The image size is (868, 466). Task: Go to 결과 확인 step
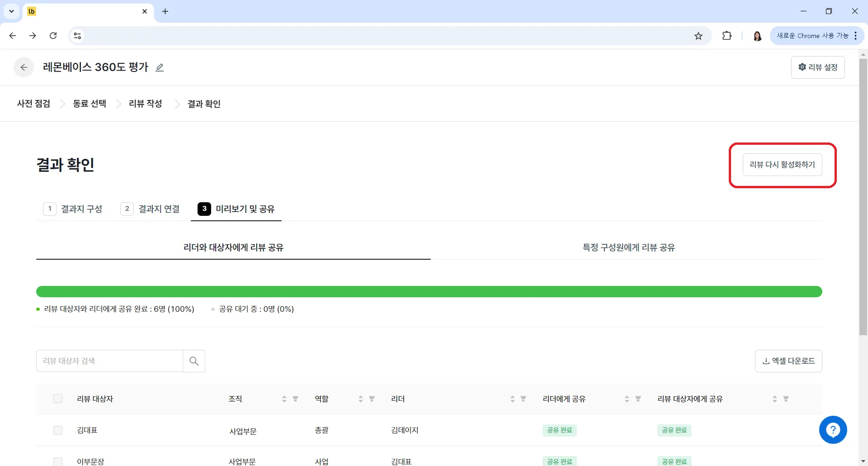[x=204, y=104]
